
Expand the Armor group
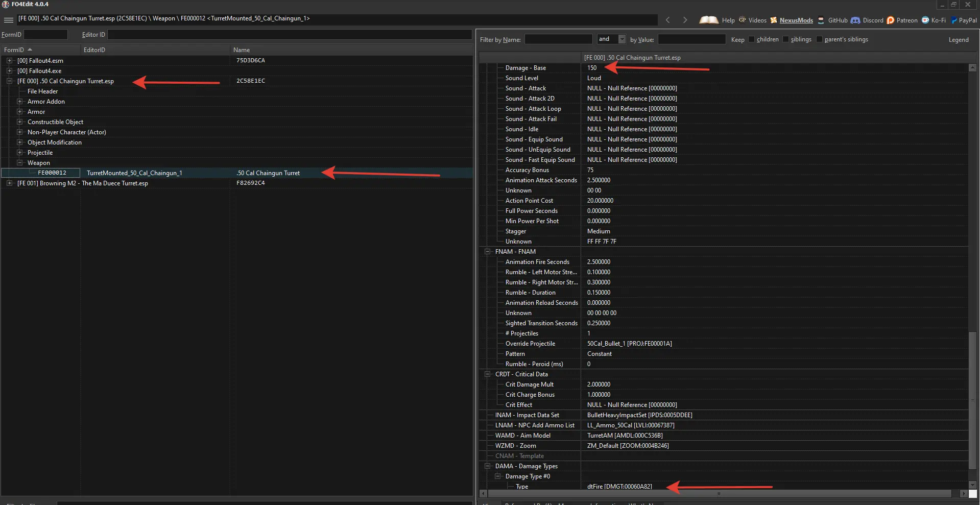click(x=19, y=111)
